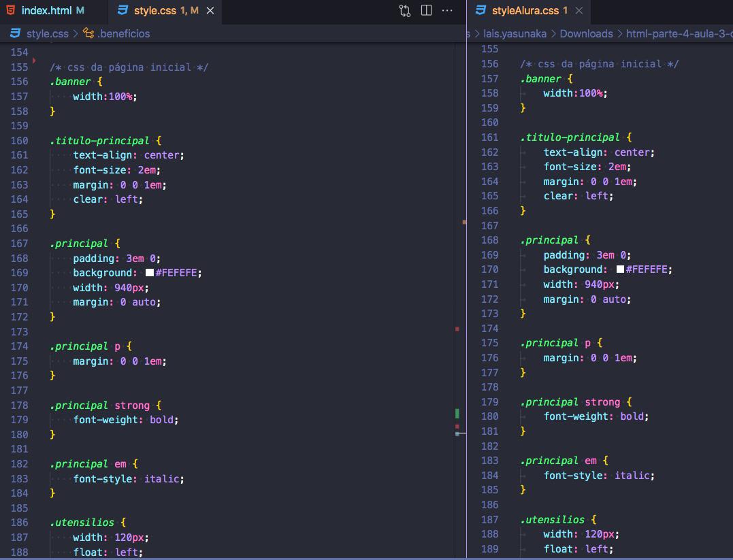Click the html-parte-4-aula-3 breadcrumb folder
This screenshot has width=733, height=560.
pyautogui.click(x=679, y=33)
